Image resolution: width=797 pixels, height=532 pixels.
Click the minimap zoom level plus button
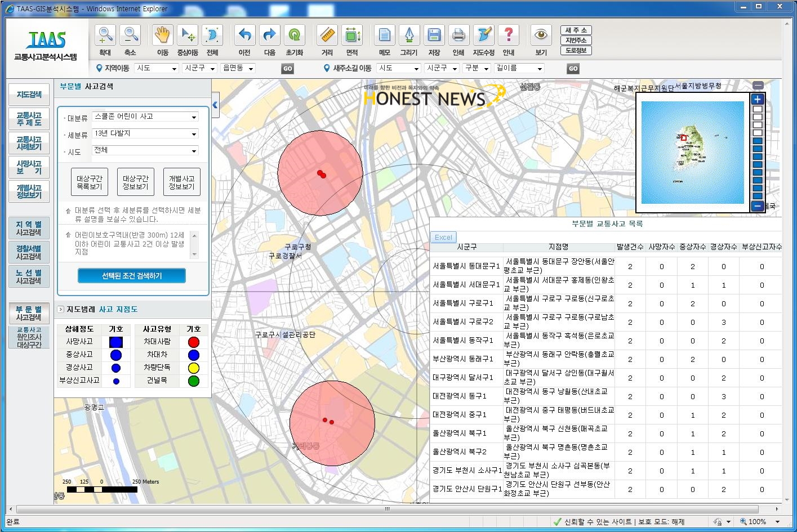coord(758,99)
